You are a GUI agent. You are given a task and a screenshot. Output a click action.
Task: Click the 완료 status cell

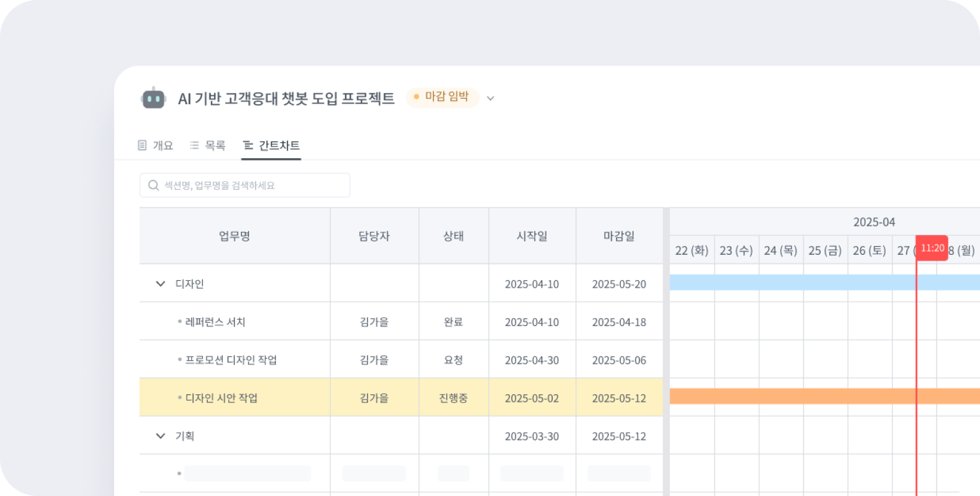[x=453, y=322]
